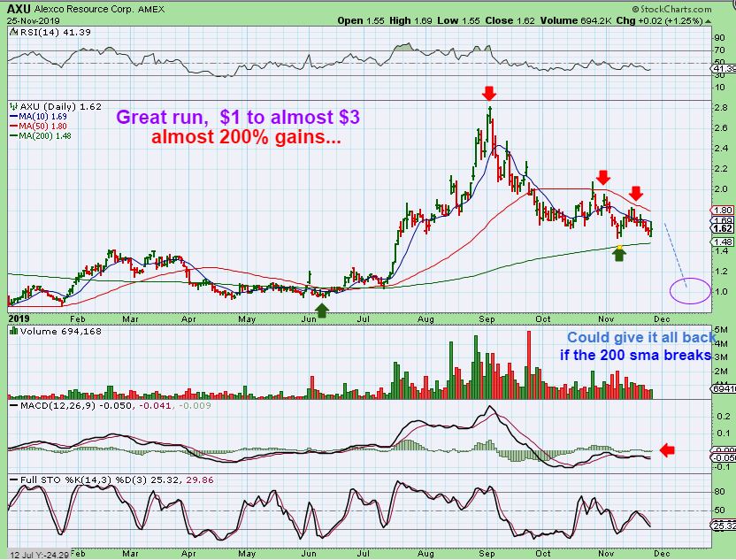Screen dimensions: 736x560
Task: Click the up-triangle icon after Chg percentage
Action: pyautogui.click(x=708, y=21)
